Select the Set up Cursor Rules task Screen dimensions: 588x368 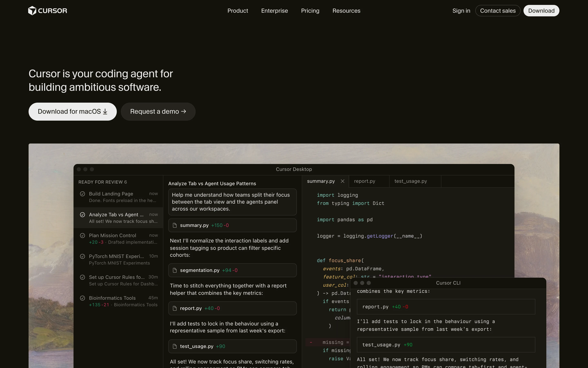point(118,280)
